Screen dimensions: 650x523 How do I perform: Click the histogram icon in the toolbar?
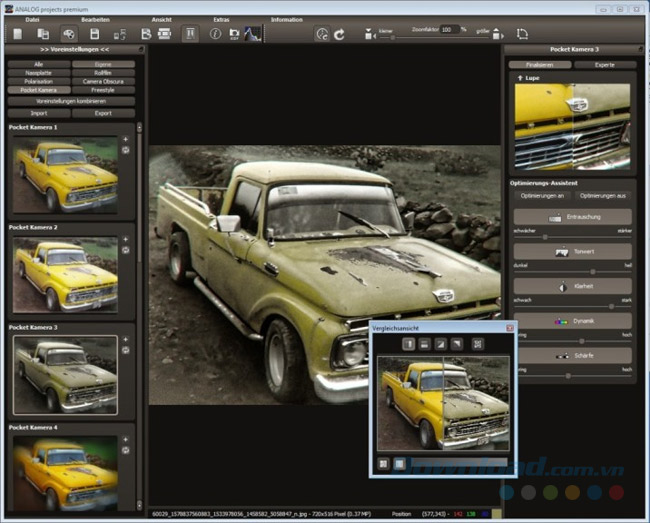[x=253, y=33]
